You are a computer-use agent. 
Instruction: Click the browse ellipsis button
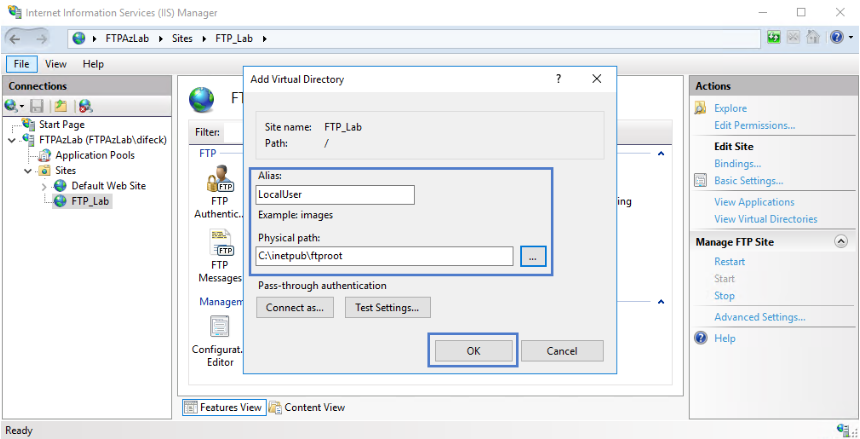(533, 256)
